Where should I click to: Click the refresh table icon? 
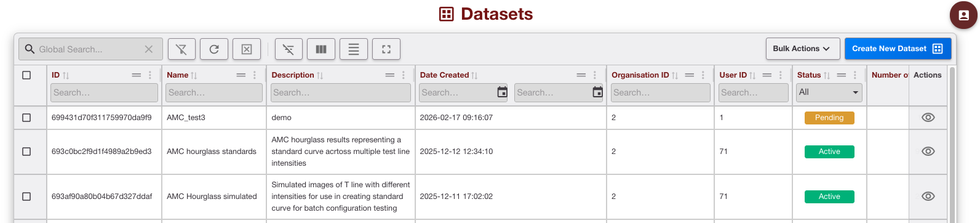coord(214,49)
